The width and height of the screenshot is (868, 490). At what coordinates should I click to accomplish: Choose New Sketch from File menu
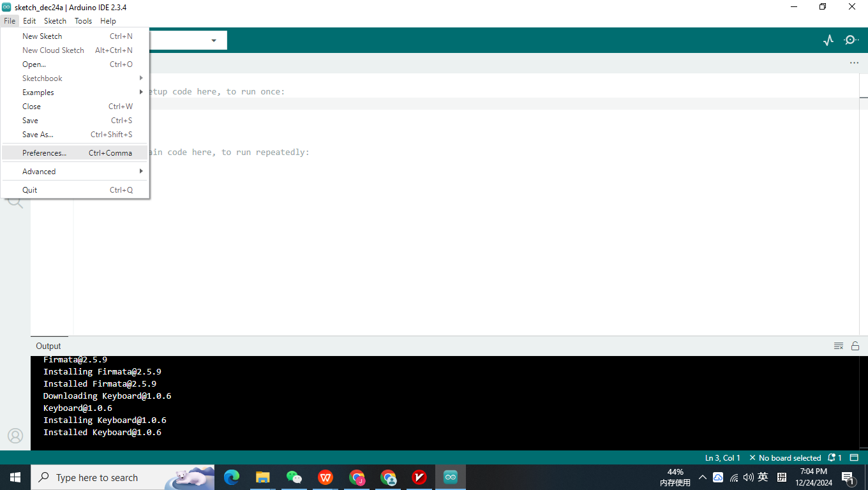click(75, 36)
